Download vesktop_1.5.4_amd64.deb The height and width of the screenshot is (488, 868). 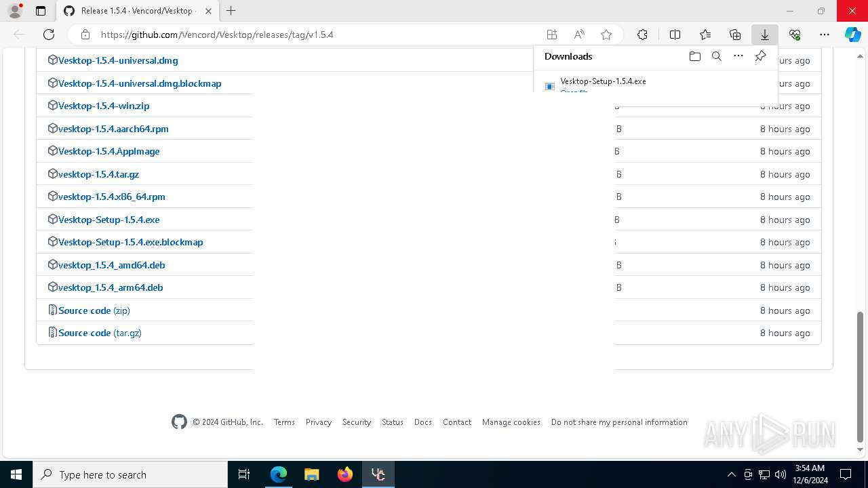pyautogui.click(x=112, y=265)
